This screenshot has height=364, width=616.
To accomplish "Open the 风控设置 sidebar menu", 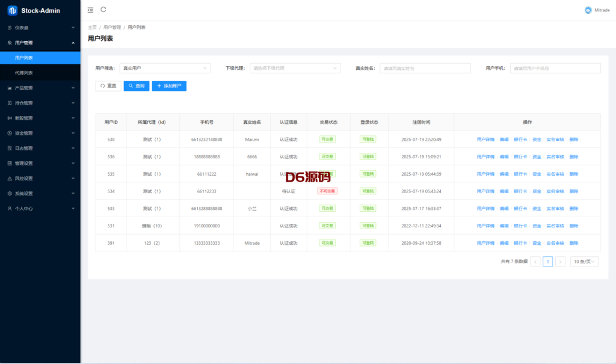I will pyautogui.click(x=40, y=178).
